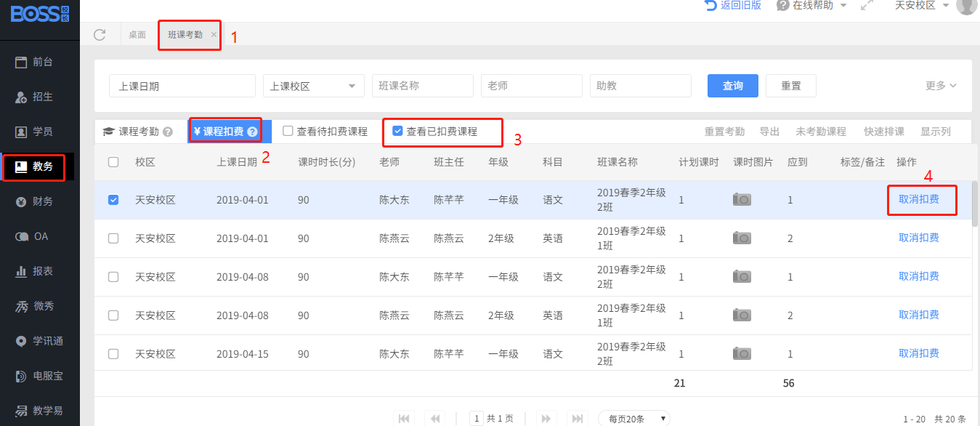Click the 班课名称 search input field
This screenshot has width=980, height=426.
(422, 86)
